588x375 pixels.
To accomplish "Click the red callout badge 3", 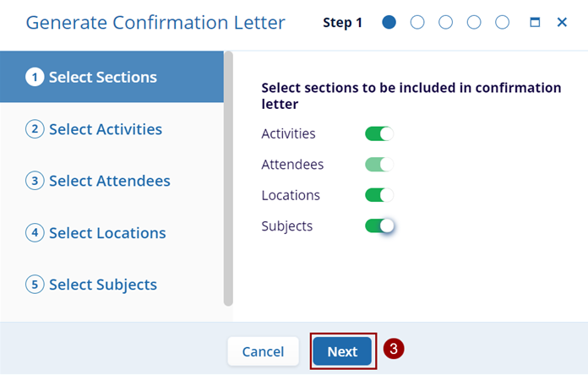I will 393,348.
